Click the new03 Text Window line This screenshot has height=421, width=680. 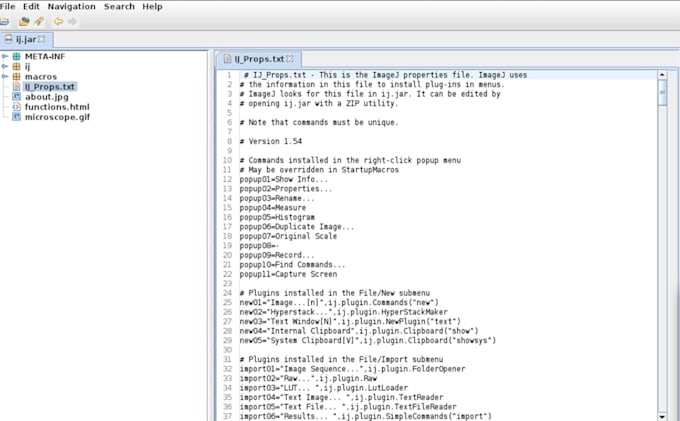pos(350,322)
